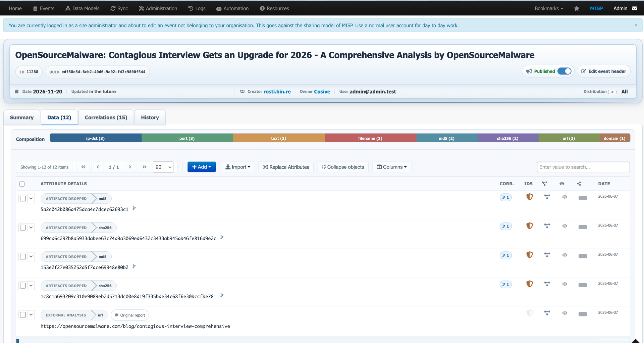Click IDS shield icon for 5a2c042b md5 row
The height and width of the screenshot is (343, 644).
coord(529,197)
